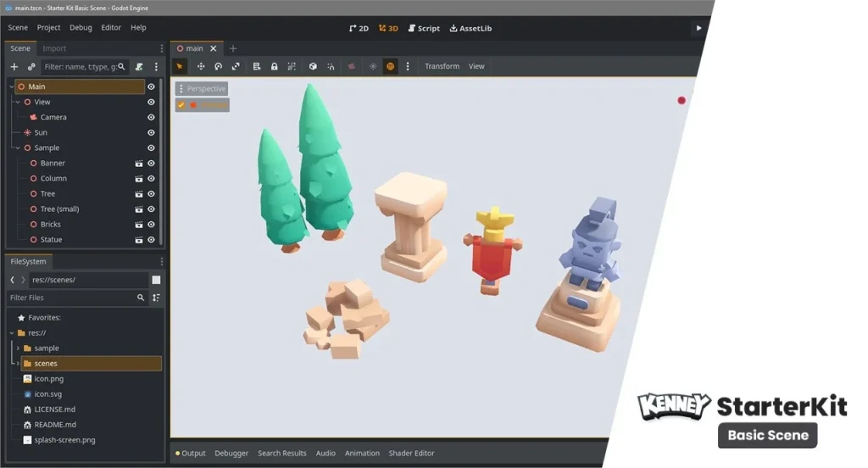Toggle Use Local Space cube icon
Viewport: 868px width, 468px height.
pyautogui.click(x=313, y=66)
